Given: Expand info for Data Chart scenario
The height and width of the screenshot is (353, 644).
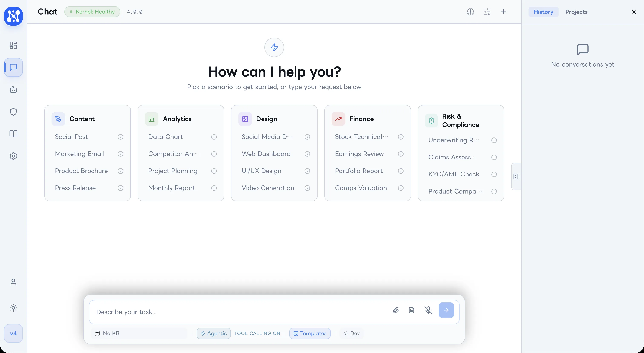Looking at the screenshot, I should tap(214, 137).
